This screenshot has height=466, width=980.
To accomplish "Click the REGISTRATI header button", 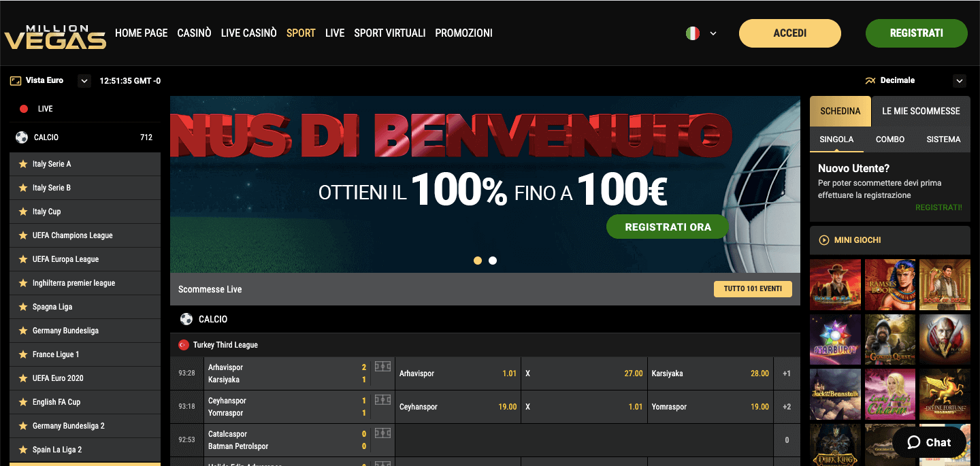I will click(917, 33).
